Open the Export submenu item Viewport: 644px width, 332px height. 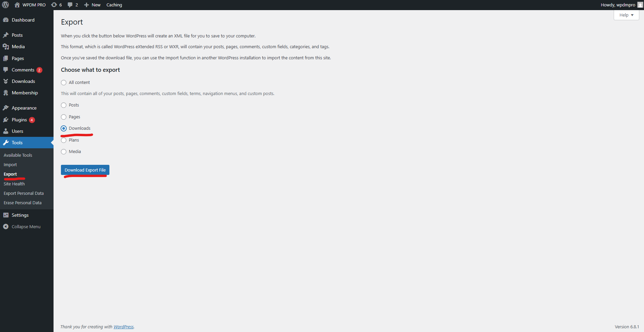[10, 174]
